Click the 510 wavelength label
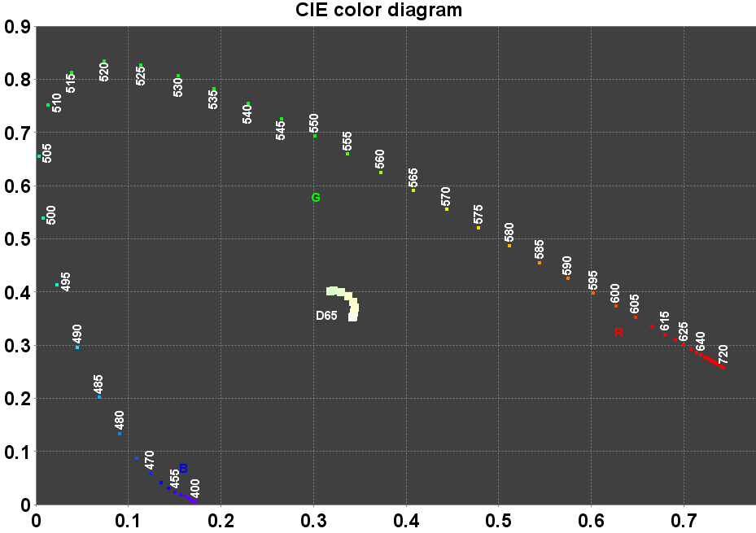Viewport: 756px width, 533px height. [57, 103]
